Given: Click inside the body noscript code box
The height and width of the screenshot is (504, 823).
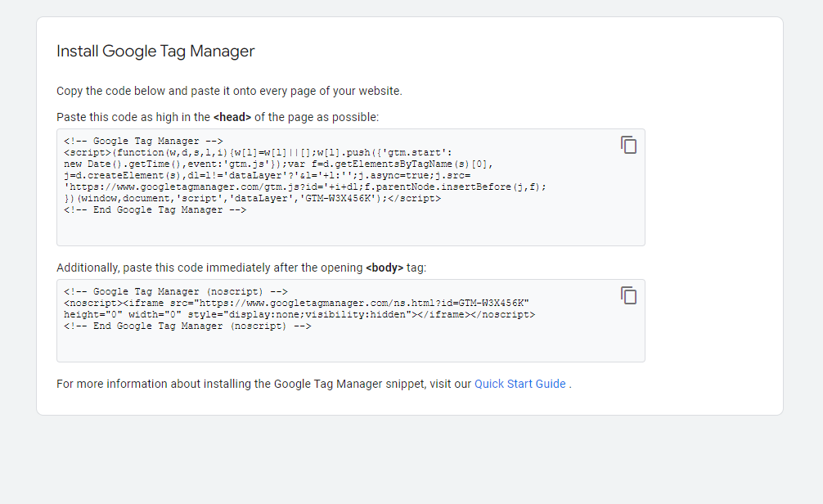Looking at the screenshot, I should coord(351,321).
